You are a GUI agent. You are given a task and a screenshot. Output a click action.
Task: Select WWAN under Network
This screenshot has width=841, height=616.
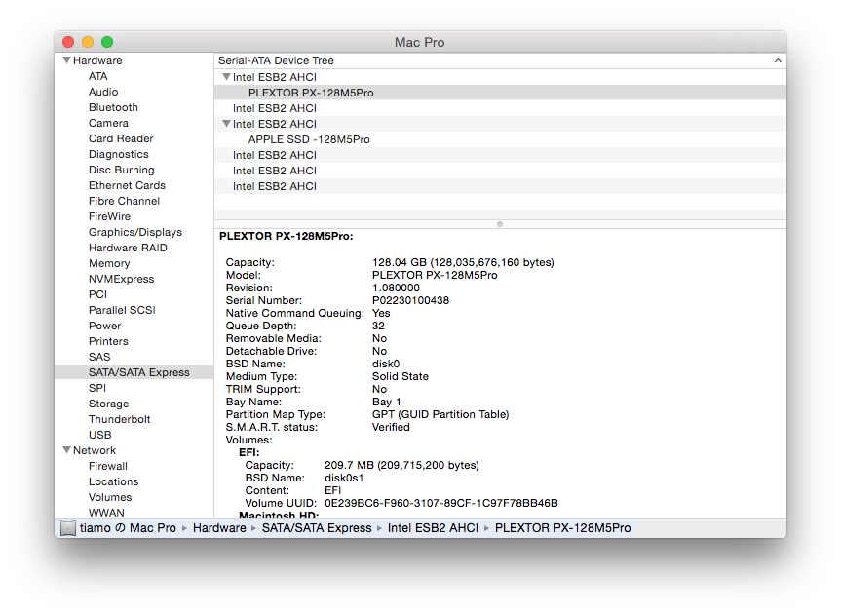click(x=106, y=513)
